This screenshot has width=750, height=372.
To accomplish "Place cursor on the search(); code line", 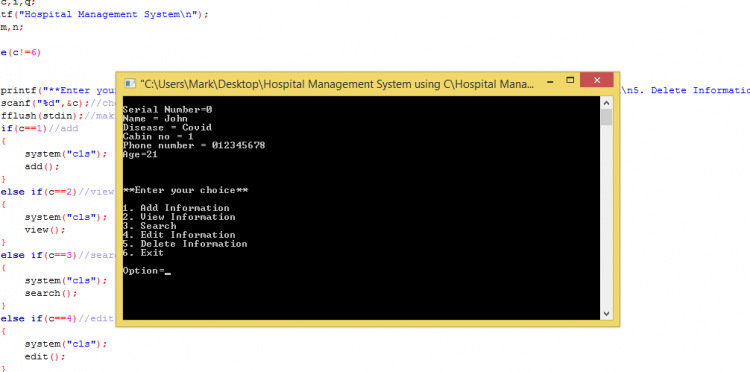I will tap(51, 293).
